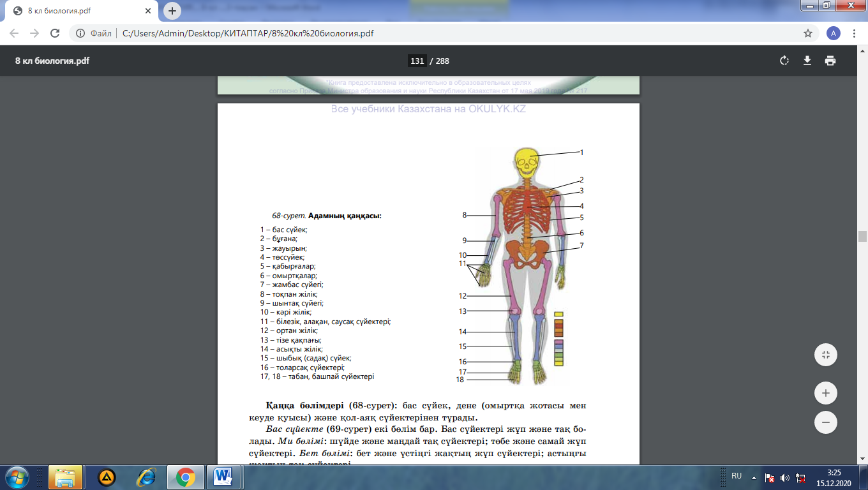Click the document title in PDF toolbar

tap(52, 61)
